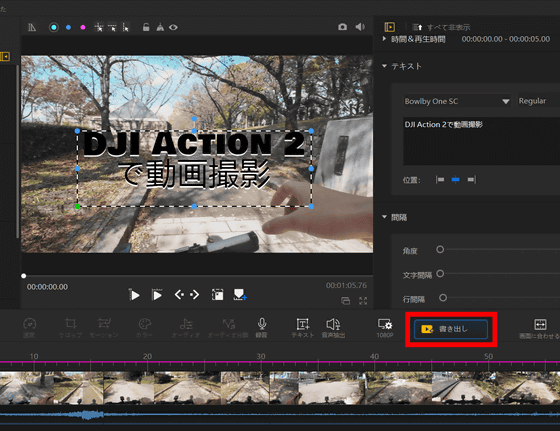This screenshot has width=560, height=431.
Task: Select the blue dot color marker
Action: click(x=69, y=27)
